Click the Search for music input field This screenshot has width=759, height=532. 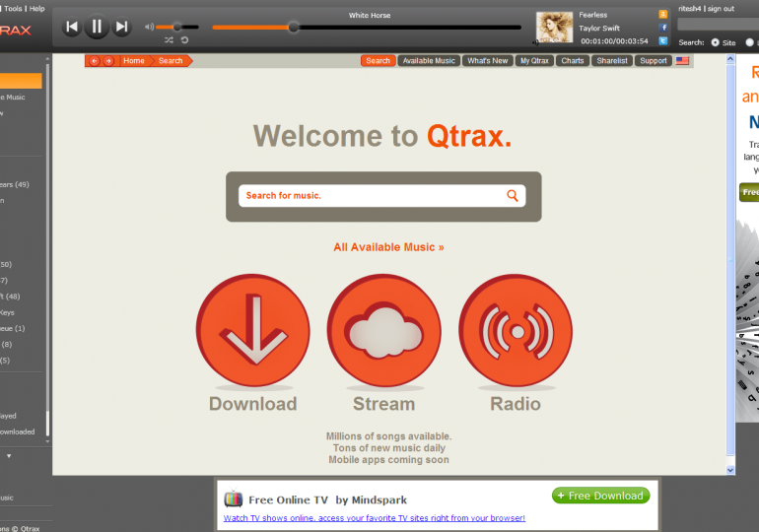[373, 195]
